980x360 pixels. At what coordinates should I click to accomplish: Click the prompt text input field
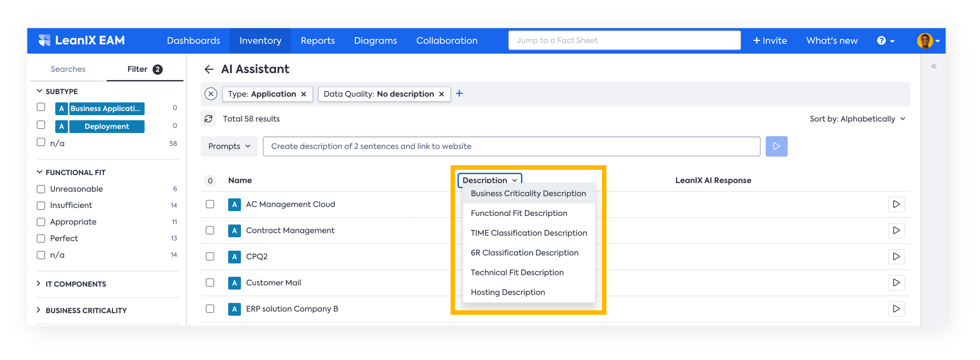click(511, 146)
